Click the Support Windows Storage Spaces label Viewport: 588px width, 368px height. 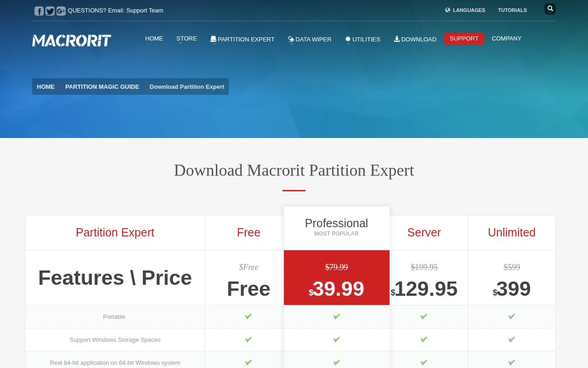[x=115, y=340]
